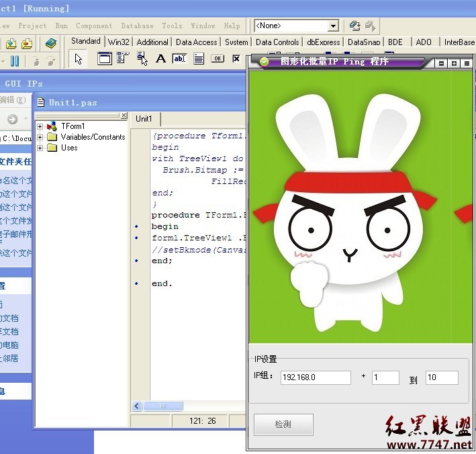Viewport: 476px width, 454px height.
Task: Choose the MainMenu component icon
Action: (123, 58)
